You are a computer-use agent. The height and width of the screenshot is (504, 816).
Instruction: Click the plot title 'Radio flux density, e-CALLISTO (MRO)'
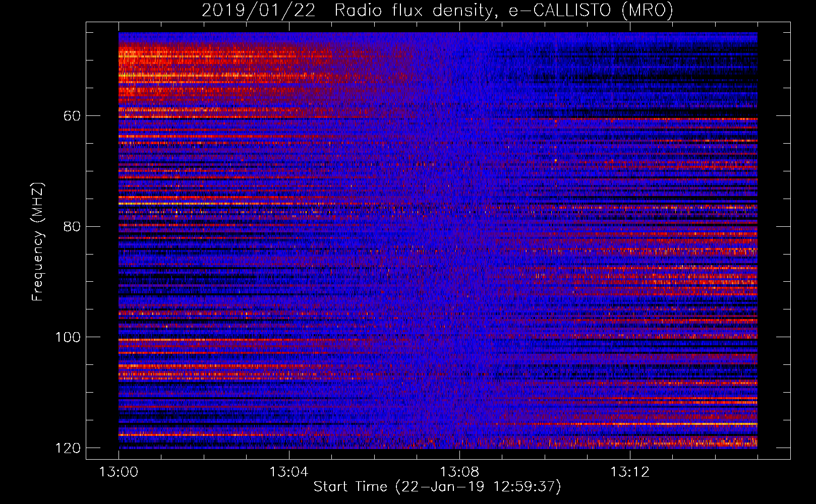point(504,11)
